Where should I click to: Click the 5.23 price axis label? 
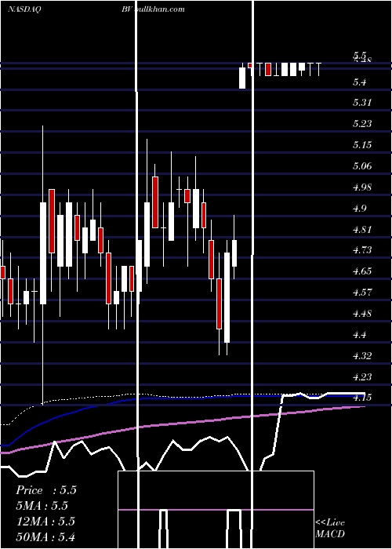(362, 124)
